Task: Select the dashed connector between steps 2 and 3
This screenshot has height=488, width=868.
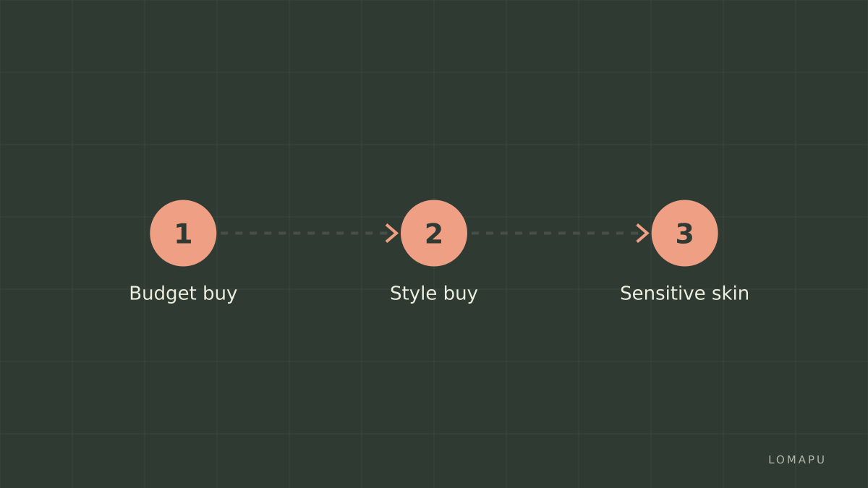Action: pyautogui.click(x=554, y=233)
